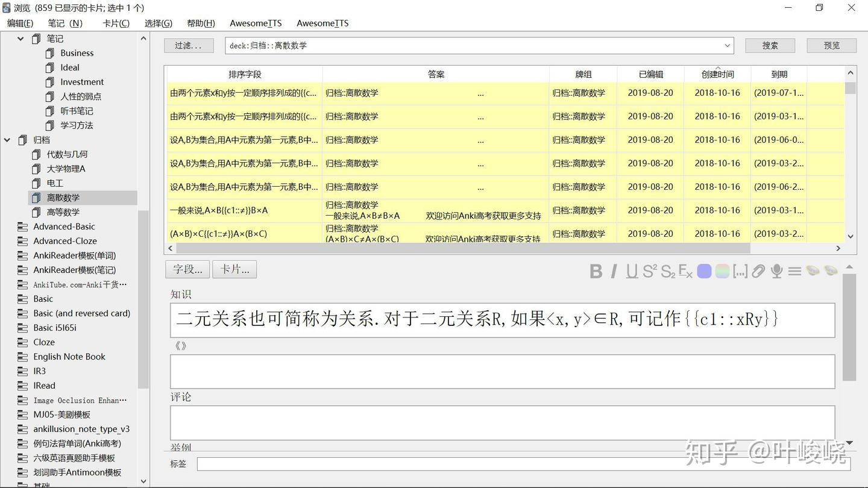Click the note type icon beside English Note Book
Screen dimensions: 868x488
(x=23, y=357)
